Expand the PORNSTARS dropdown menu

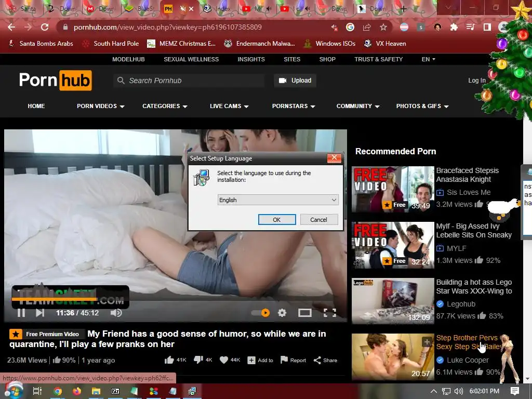click(x=294, y=106)
